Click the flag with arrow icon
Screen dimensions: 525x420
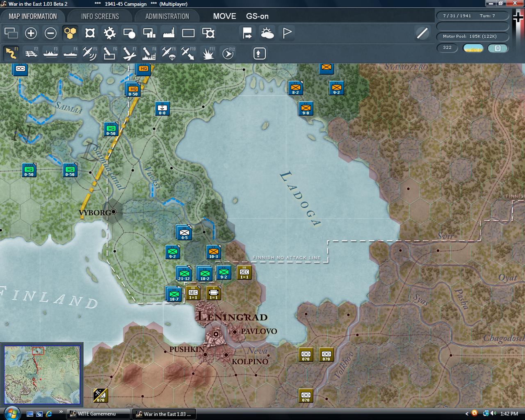(247, 33)
